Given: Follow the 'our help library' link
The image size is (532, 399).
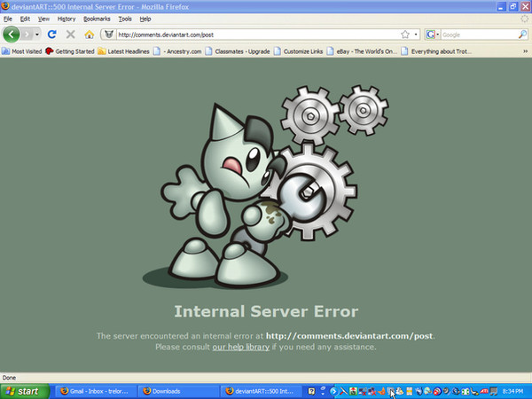Looking at the screenshot, I should pos(241,347).
